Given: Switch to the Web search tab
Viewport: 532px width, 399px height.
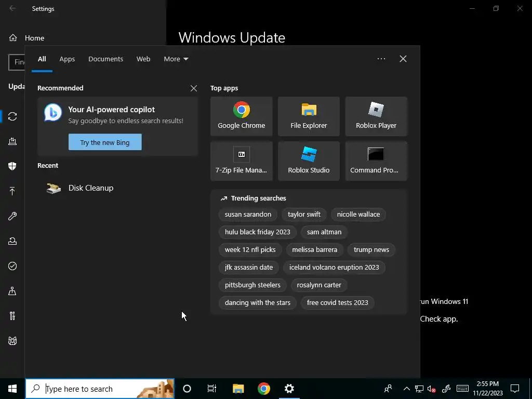Looking at the screenshot, I should coord(143,59).
